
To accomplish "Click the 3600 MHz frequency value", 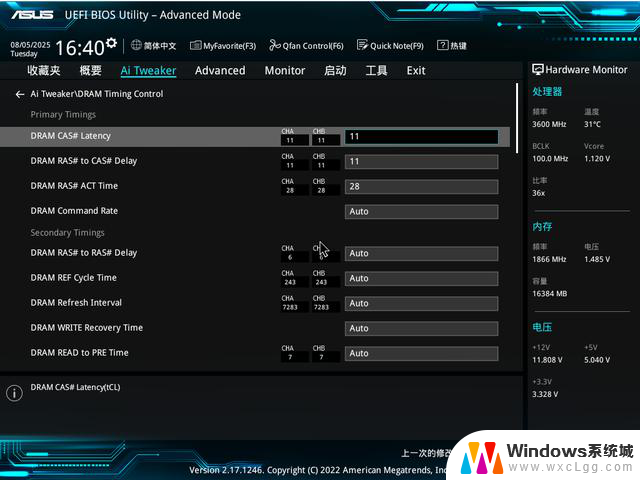I will point(549,124).
